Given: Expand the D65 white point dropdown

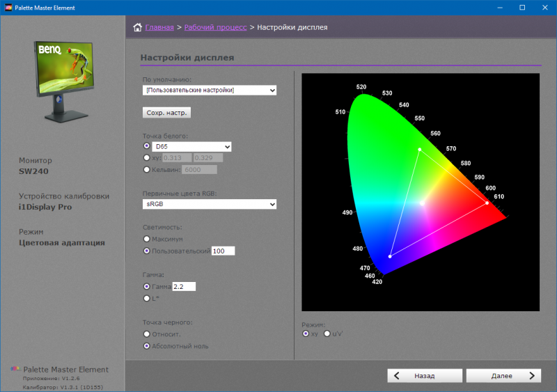Looking at the screenshot, I should tap(192, 146).
